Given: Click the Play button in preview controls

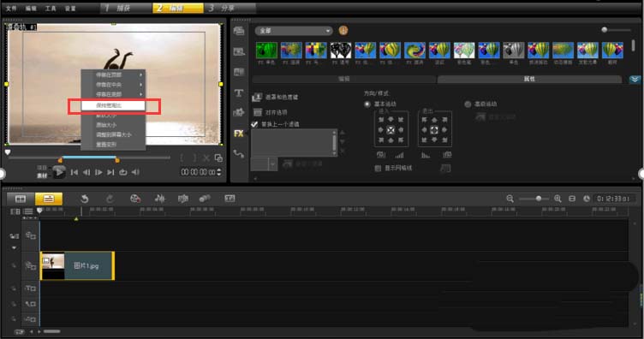Looking at the screenshot, I should (59, 172).
